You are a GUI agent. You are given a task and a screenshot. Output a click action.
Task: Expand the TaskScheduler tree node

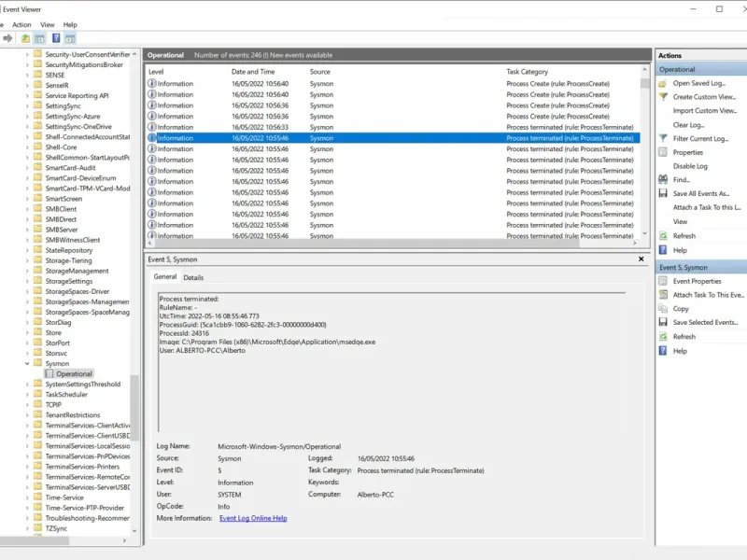click(x=27, y=394)
